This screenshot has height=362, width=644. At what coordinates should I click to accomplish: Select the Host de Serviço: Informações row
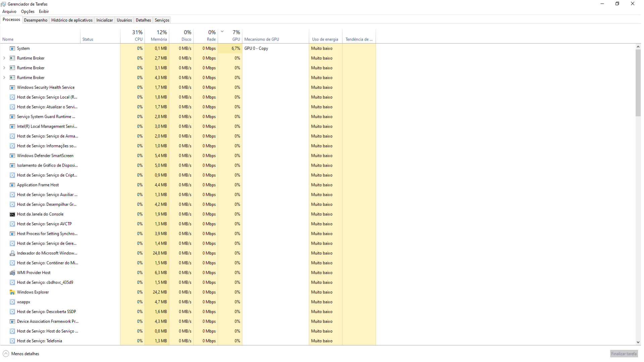point(188,146)
